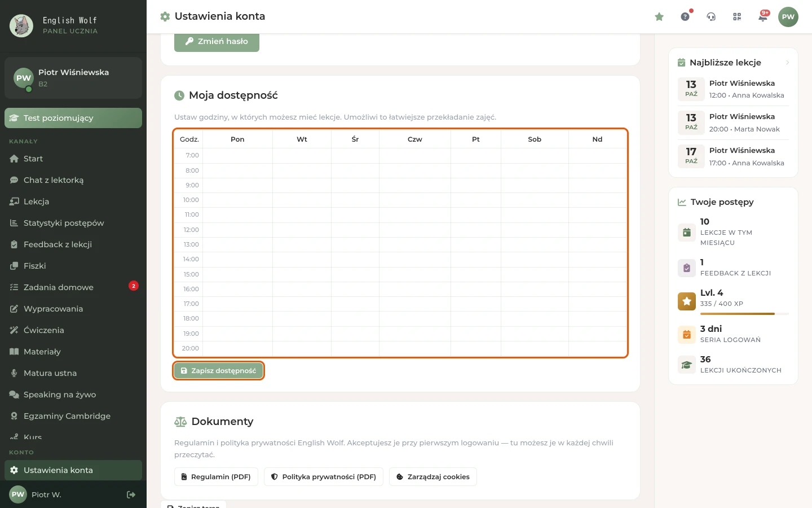Open Polityka prywatności (PDF)
Viewport: 812px width, 508px height.
(324, 477)
